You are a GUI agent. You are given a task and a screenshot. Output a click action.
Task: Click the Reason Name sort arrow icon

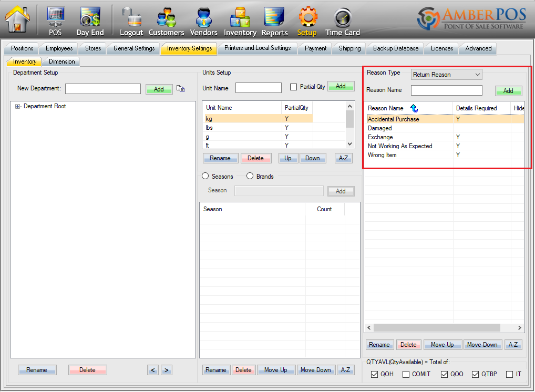tap(414, 108)
